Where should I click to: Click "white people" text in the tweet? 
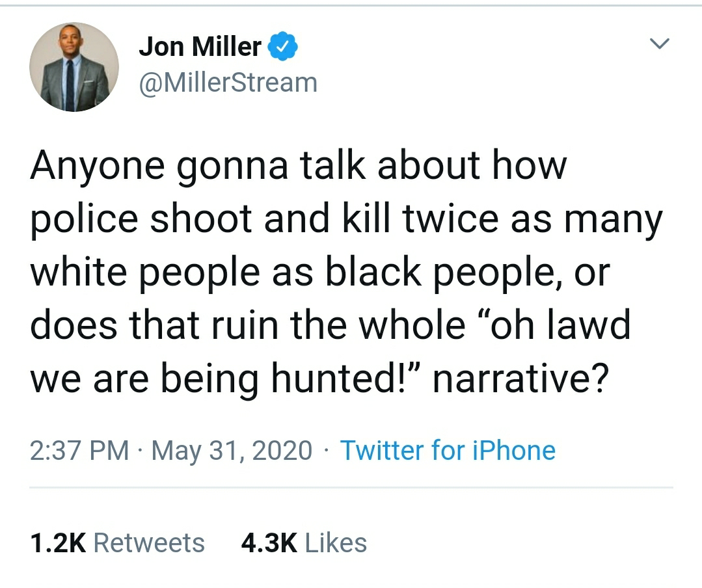click(144, 273)
